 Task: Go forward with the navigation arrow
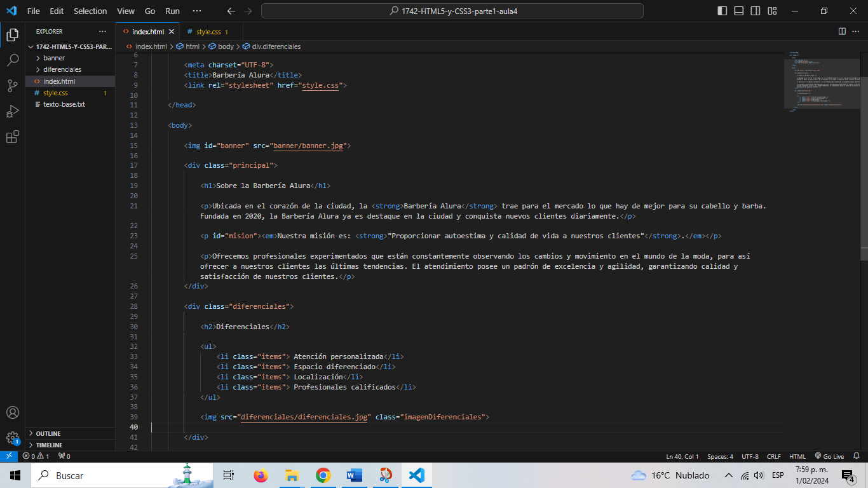coord(248,11)
